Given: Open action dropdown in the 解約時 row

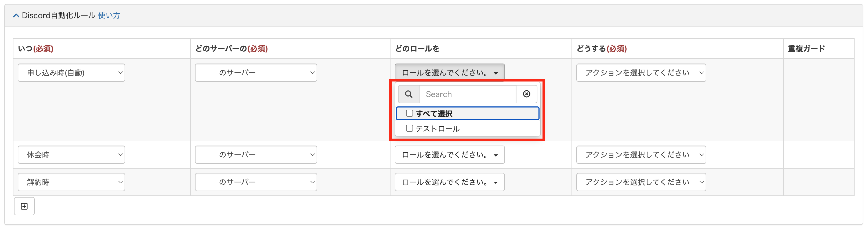Looking at the screenshot, I should pyautogui.click(x=641, y=182).
